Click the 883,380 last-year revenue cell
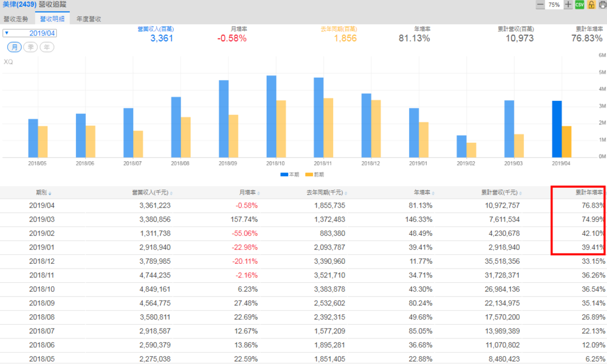This screenshot has width=607, height=364. [332, 234]
